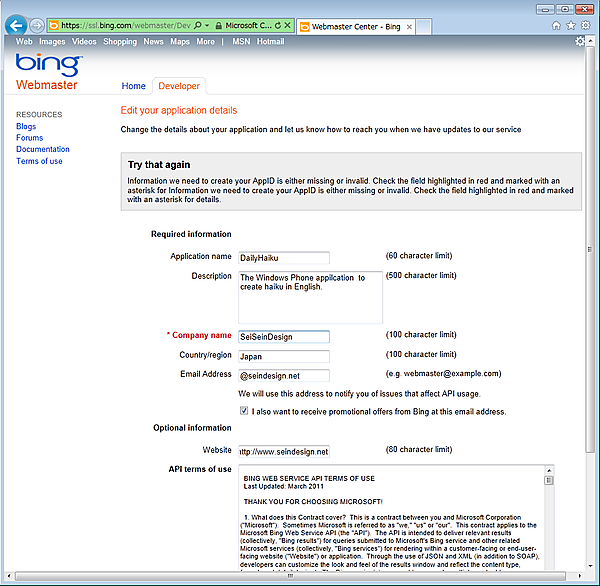Click the terms box scroll-up arrow
Viewport: 600px width, 586px height.
point(549,470)
